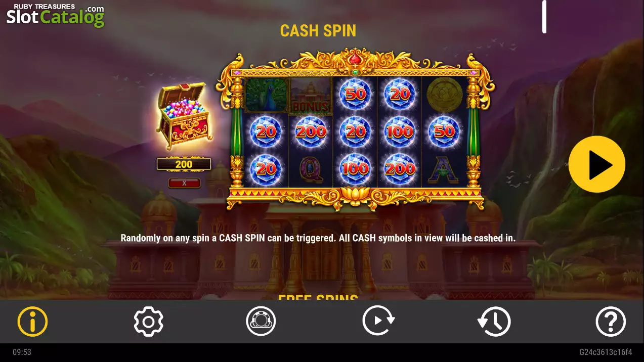
Task: Open the settings gear icon
Action: pyautogui.click(x=148, y=322)
